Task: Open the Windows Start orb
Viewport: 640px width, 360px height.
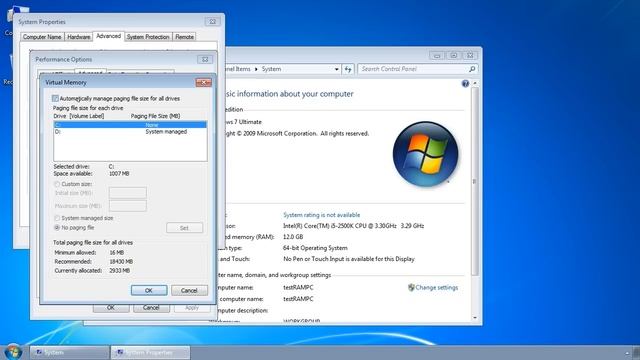Action: pyautogui.click(x=13, y=352)
